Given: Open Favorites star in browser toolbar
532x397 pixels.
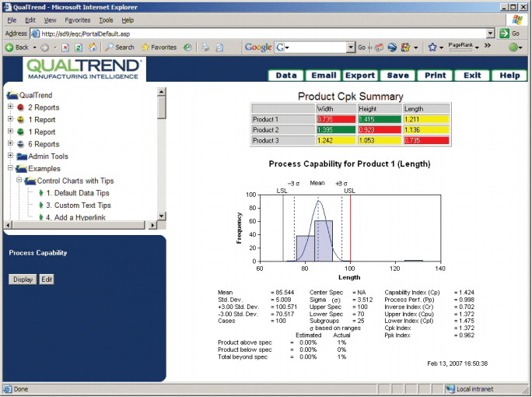Looking at the screenshot, I should tap(145, 47).
